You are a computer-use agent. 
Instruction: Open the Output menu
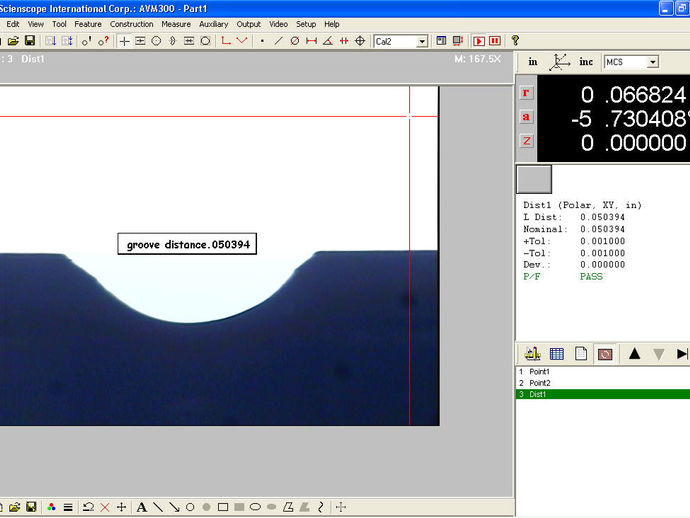(x=249, y=24)
